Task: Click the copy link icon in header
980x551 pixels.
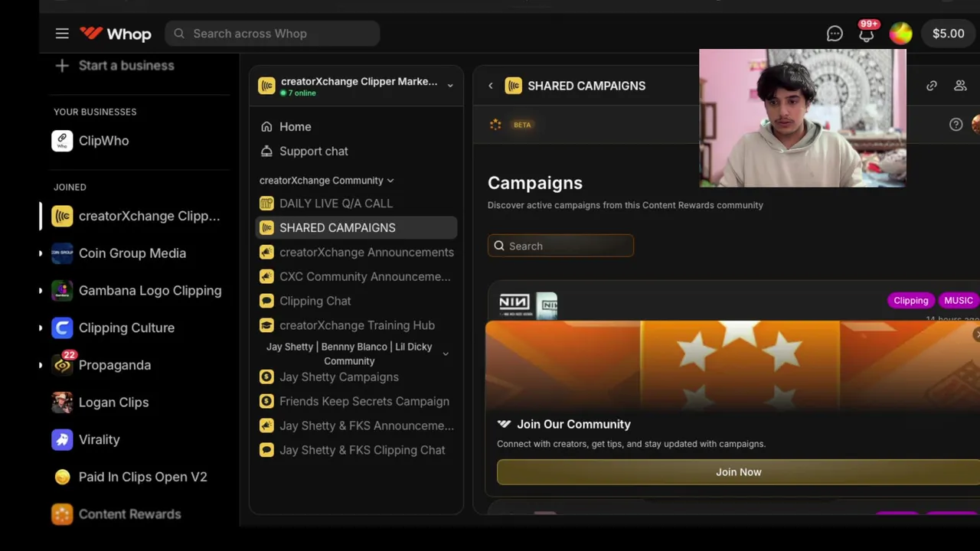Action: click(x=932, y=86)
